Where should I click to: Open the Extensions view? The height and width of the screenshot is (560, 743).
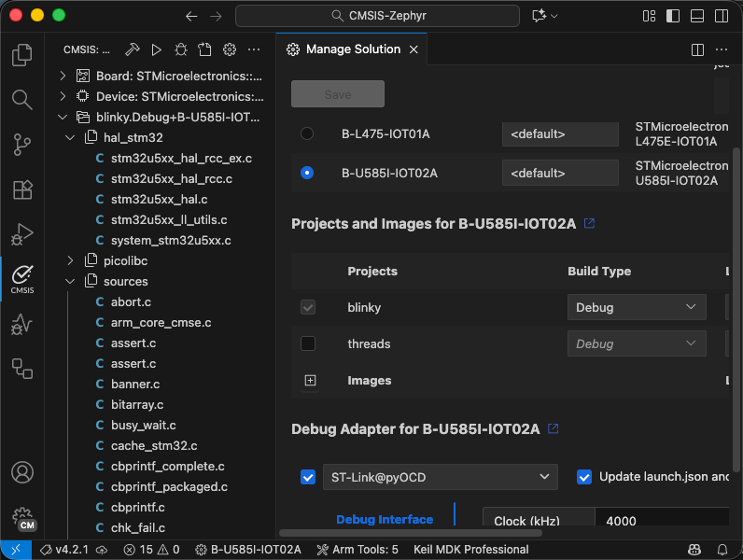pos(21,189)
